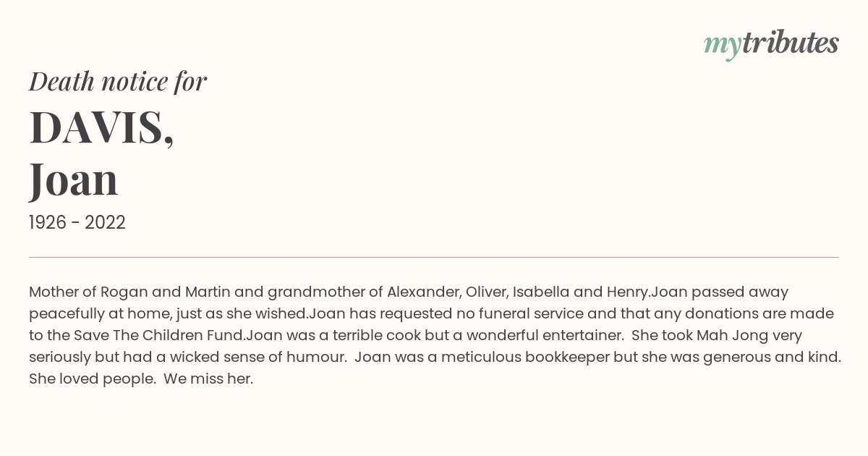Image resolution: width=868 pixels, height=456 pixels.
Task: Click the name Martin in the notice
Action: pos(208,292)
